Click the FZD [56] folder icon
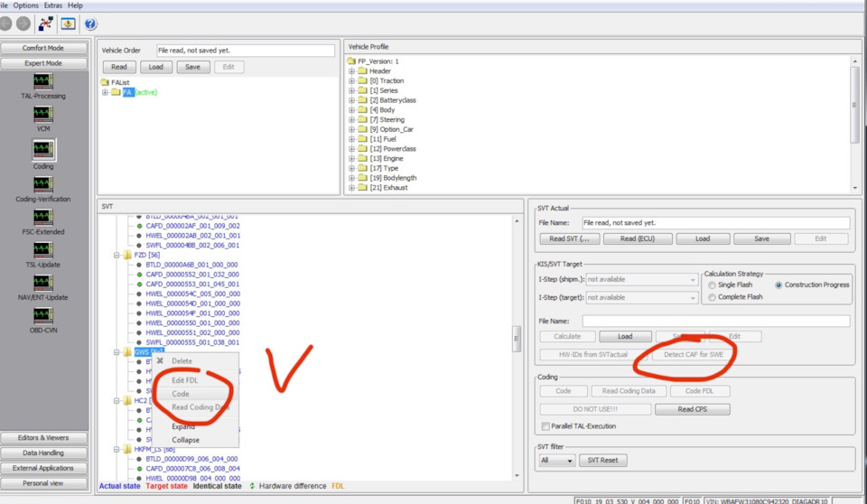This screenshot has width=867, height=504. point(127,255)
